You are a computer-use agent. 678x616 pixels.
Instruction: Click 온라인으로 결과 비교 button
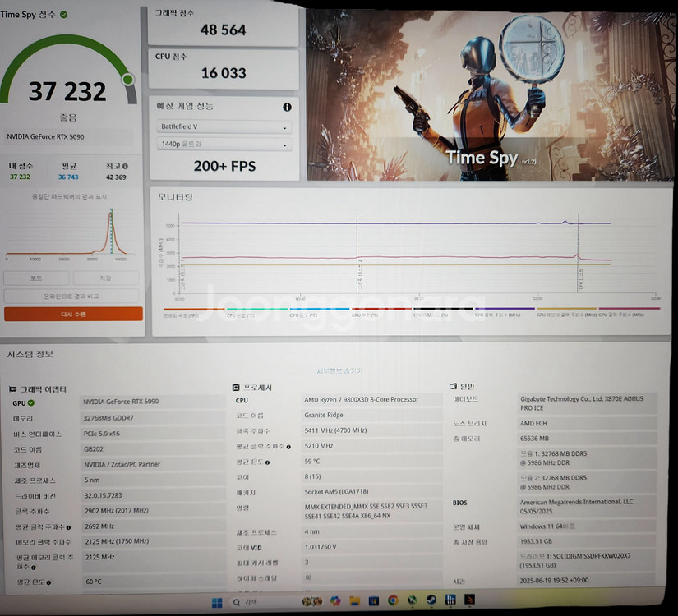click(x=71, y=297)
